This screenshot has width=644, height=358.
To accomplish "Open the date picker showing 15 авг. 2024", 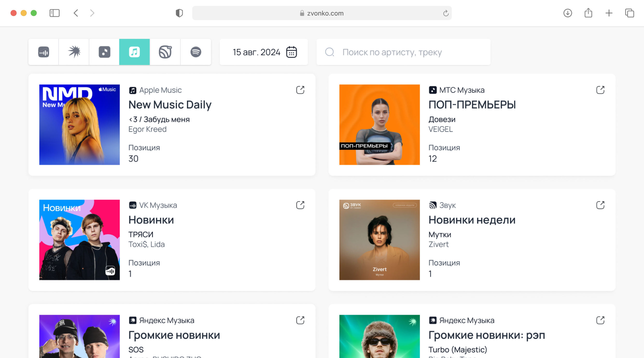I will click(264, 52).
